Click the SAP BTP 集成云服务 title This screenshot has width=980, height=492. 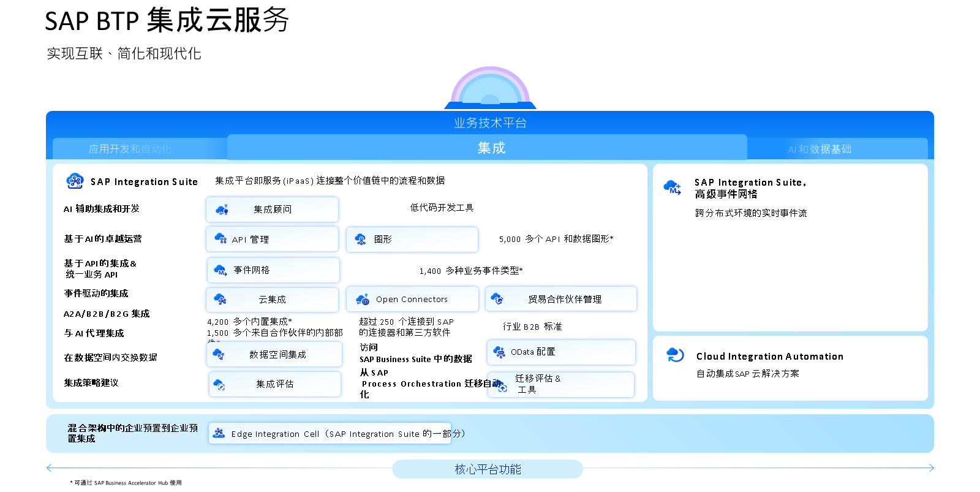click(x=167, y=20)
